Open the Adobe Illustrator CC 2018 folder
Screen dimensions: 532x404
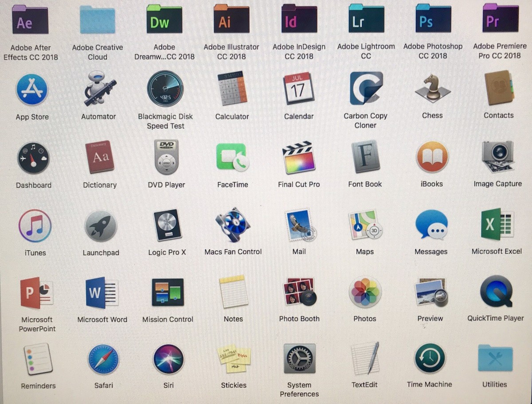tap(231, 19)
